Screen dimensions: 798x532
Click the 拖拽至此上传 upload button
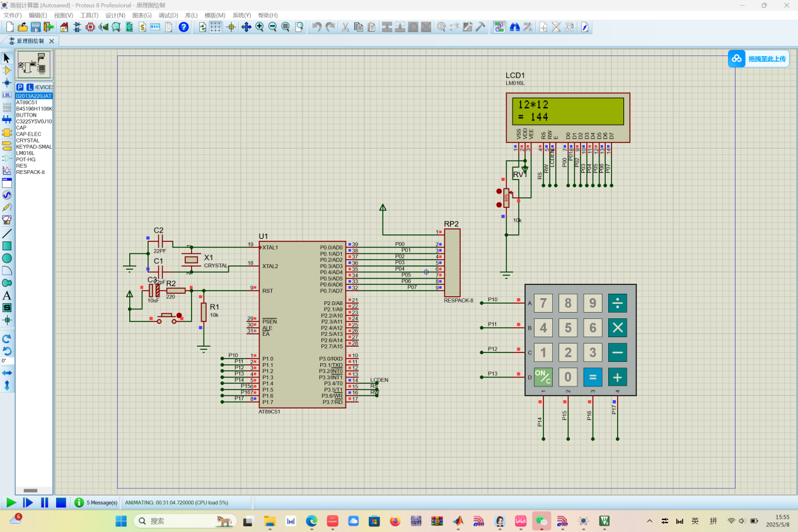pos(759,59)
